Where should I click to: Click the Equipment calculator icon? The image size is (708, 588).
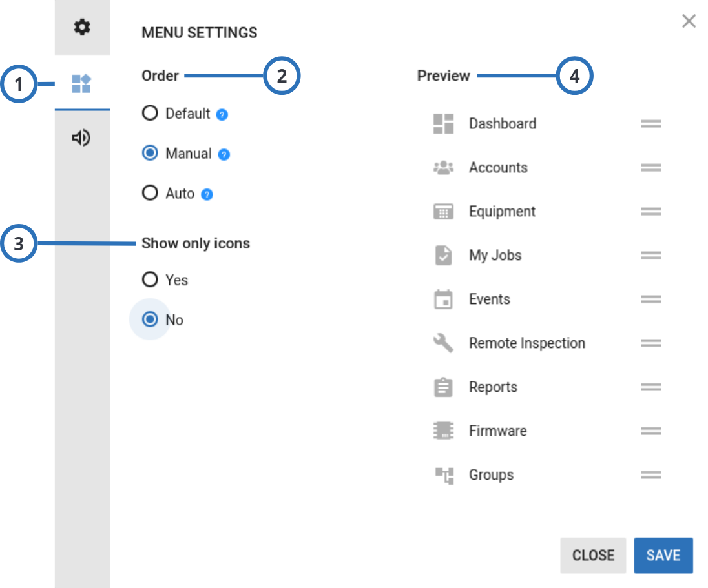[443, 211]
